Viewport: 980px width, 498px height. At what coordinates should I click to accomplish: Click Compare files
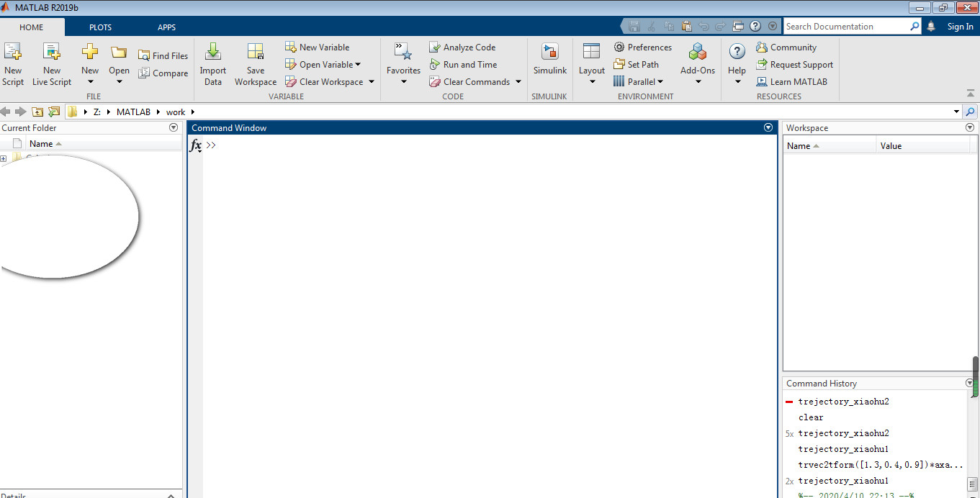(163, 73)
